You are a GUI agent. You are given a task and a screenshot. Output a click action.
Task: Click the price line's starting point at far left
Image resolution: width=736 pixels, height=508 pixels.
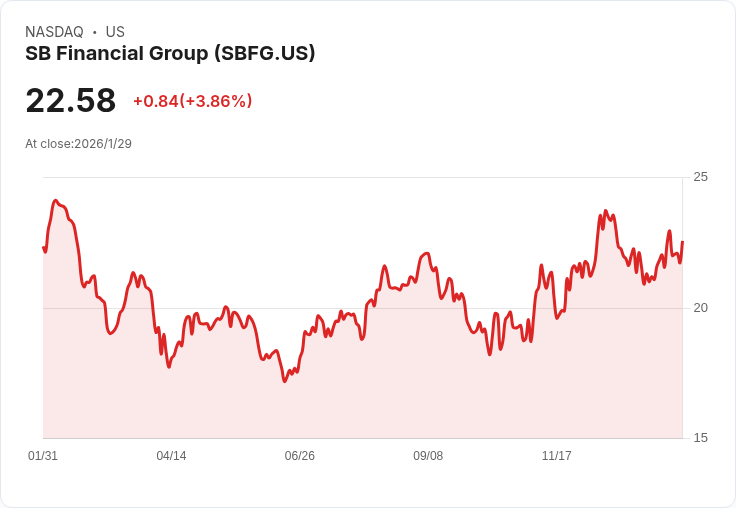[x=44, y=248]
